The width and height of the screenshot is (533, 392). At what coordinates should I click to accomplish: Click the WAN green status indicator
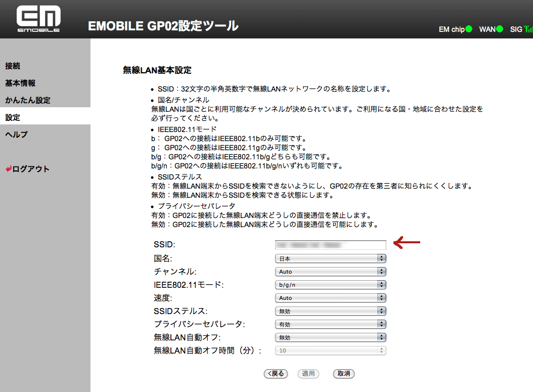coord(499,29)
